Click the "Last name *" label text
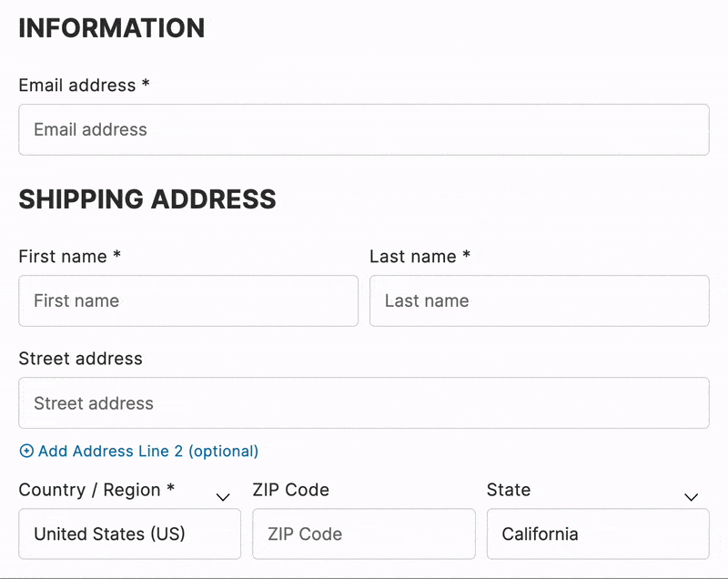 (420, 257)
